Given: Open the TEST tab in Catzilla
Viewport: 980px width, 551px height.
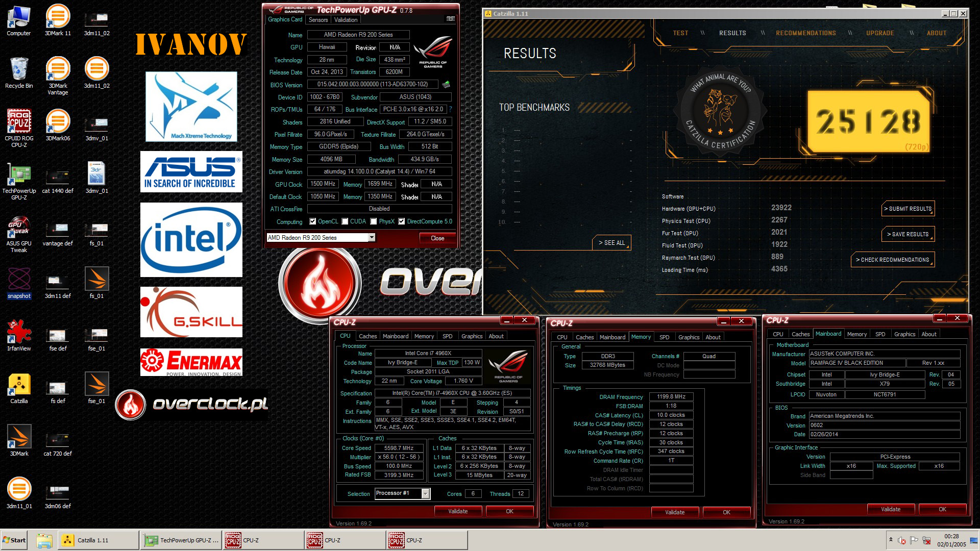Looking at the screenshot, I should coord(680,33).
